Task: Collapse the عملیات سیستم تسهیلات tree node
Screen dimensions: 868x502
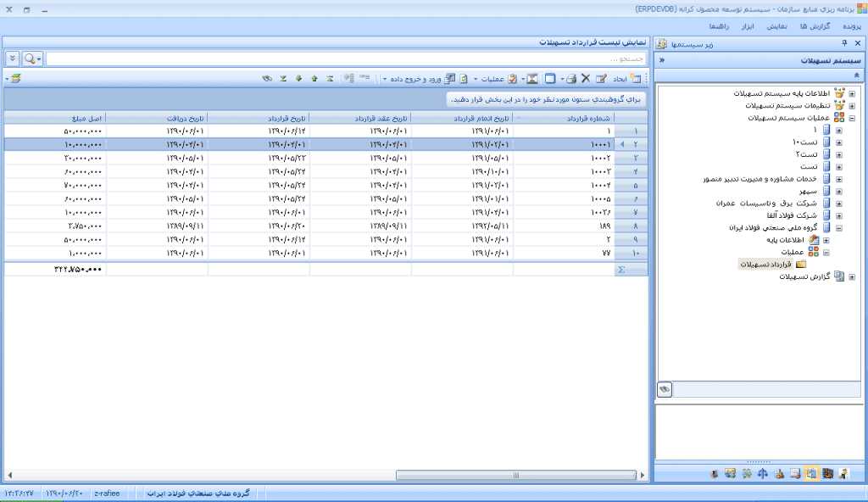Action: click(x=851, y=119)
